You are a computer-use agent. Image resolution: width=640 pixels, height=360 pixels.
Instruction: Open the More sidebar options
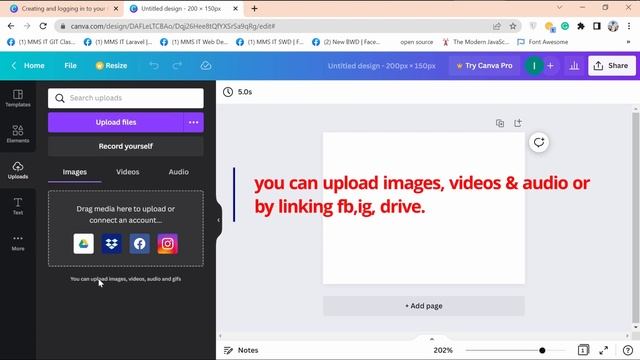(x=18, y=242)
